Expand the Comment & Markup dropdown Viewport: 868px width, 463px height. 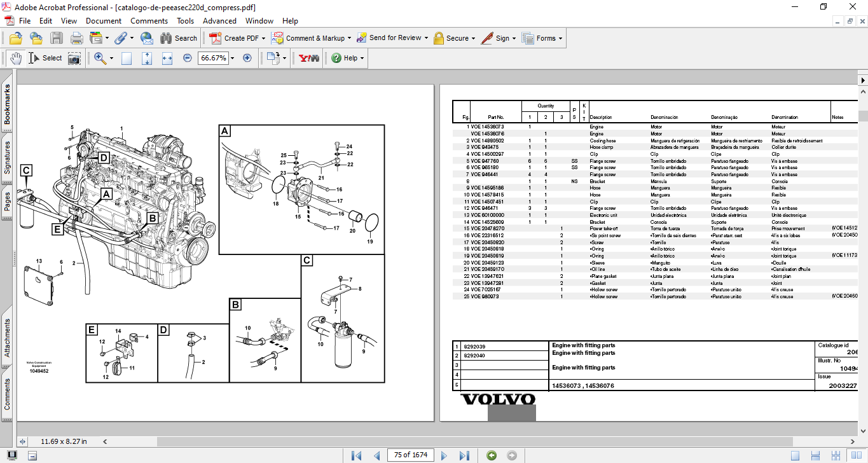pos(349,38)
